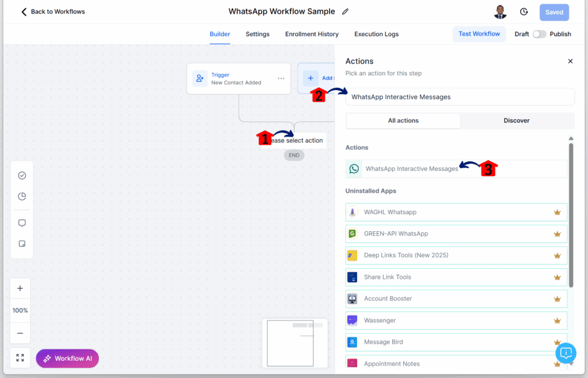
Task: Click crown icon on WAGHL Whatsapp row
Action: coord(557,212)
